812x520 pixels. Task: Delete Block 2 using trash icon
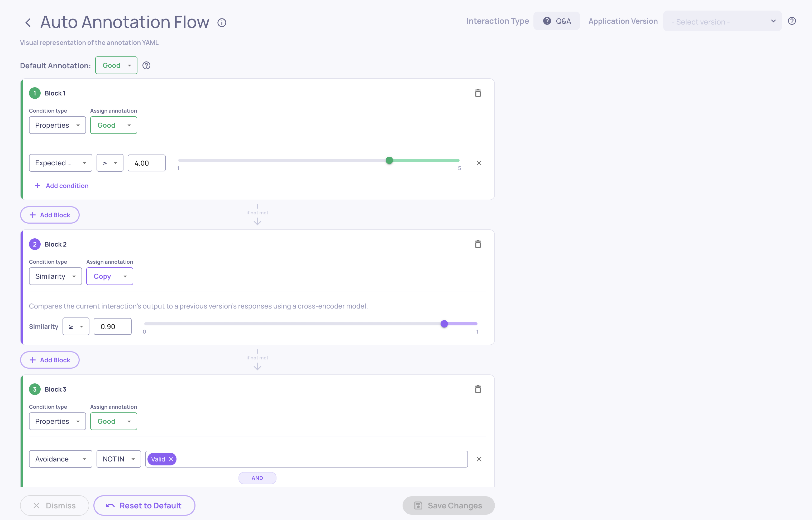tap(477, 244)
